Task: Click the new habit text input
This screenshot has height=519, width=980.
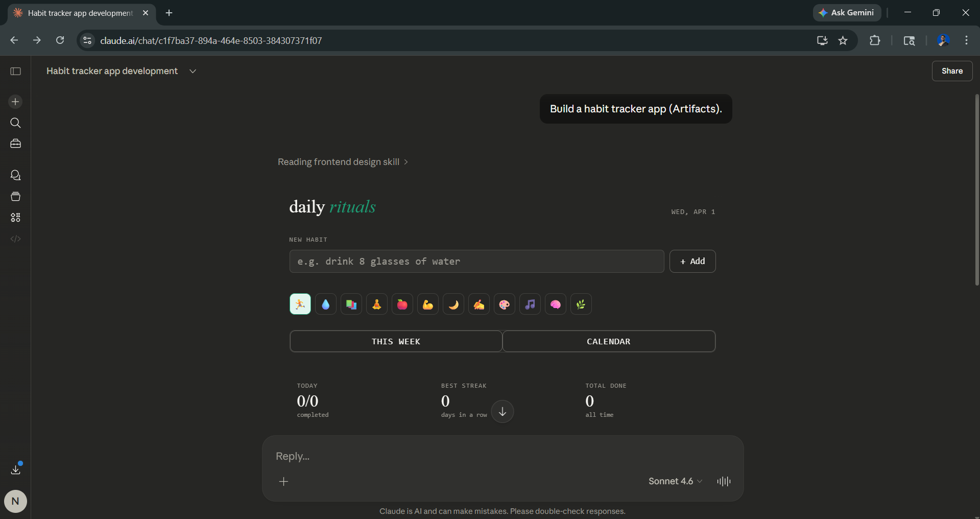Action: click(x=476, y=262)
